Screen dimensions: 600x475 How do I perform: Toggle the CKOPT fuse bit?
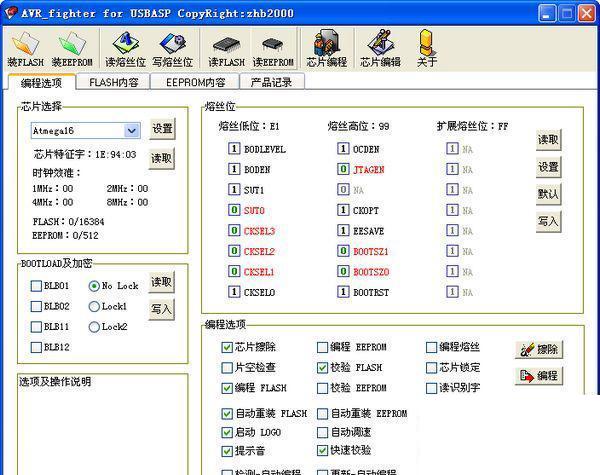pos(343,210)
